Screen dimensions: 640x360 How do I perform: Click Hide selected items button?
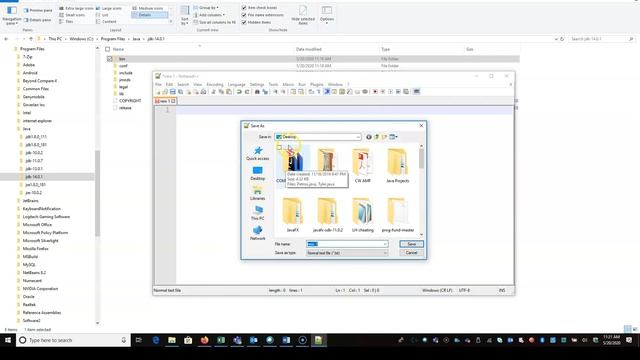pos(303,16)
